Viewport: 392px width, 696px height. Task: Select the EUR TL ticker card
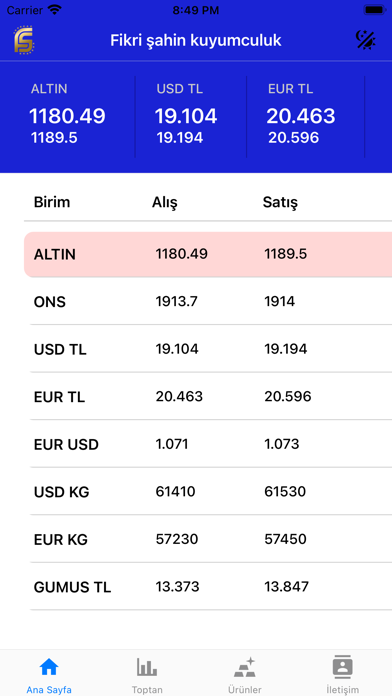click(x=306, y=117)
